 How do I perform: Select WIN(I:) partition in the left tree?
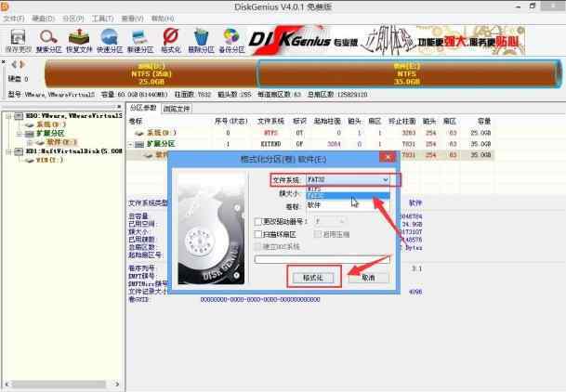pyautogui.click(x=49, y=160)
